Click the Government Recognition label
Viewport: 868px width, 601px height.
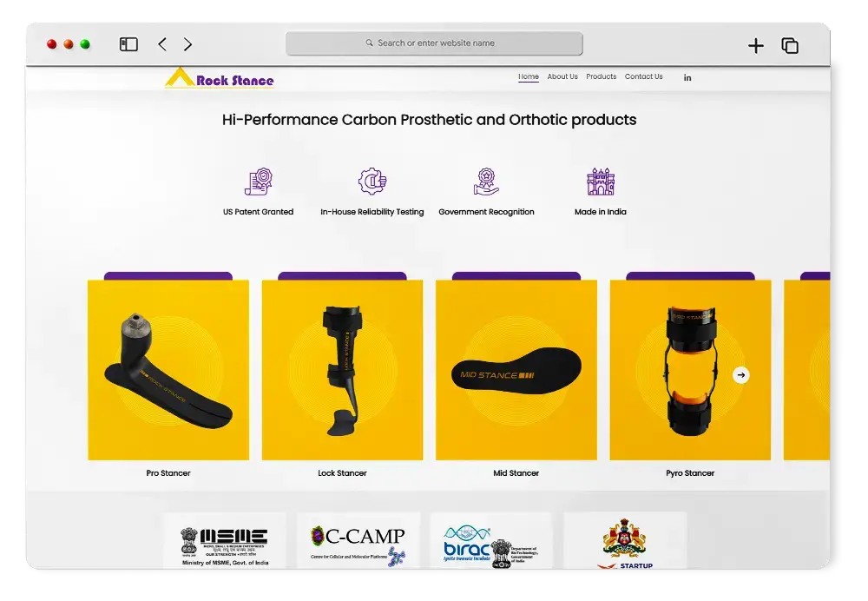tap(486, 212)
